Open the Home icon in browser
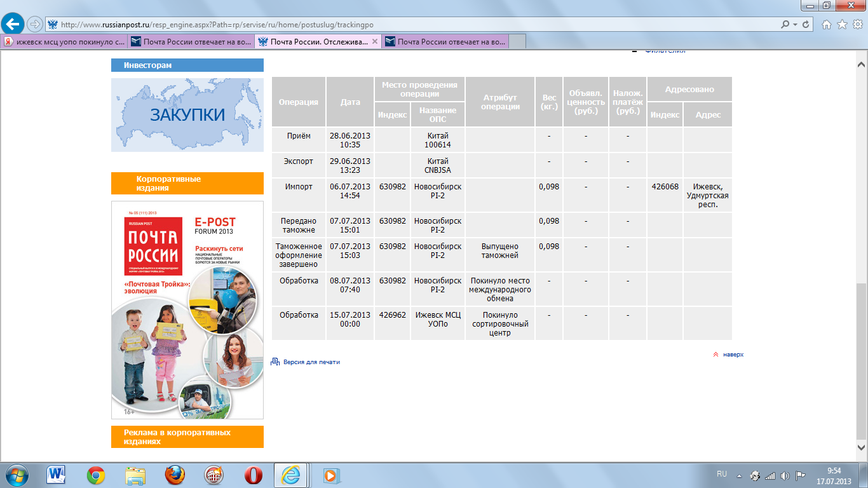868x488 pixels. point(827,25)
